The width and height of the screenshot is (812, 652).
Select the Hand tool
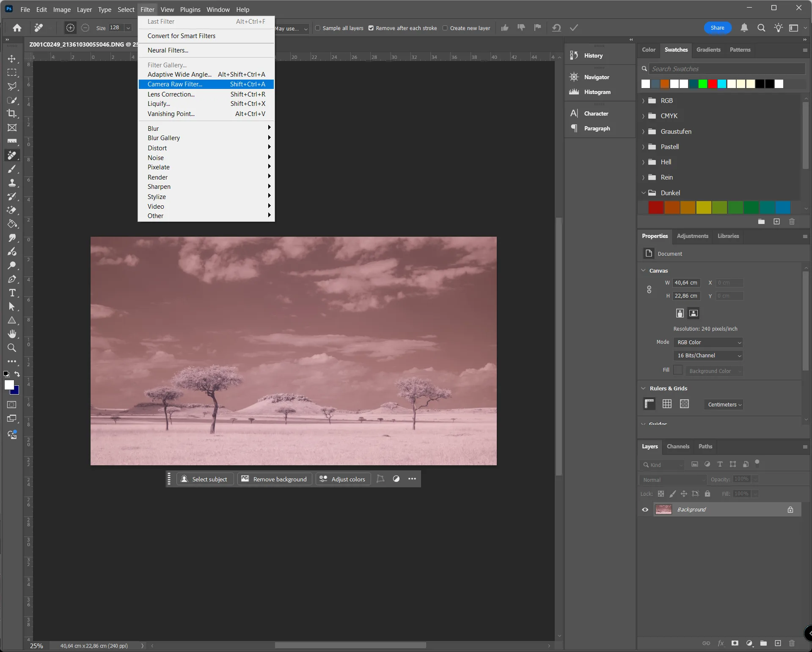(x=12, y=334)
